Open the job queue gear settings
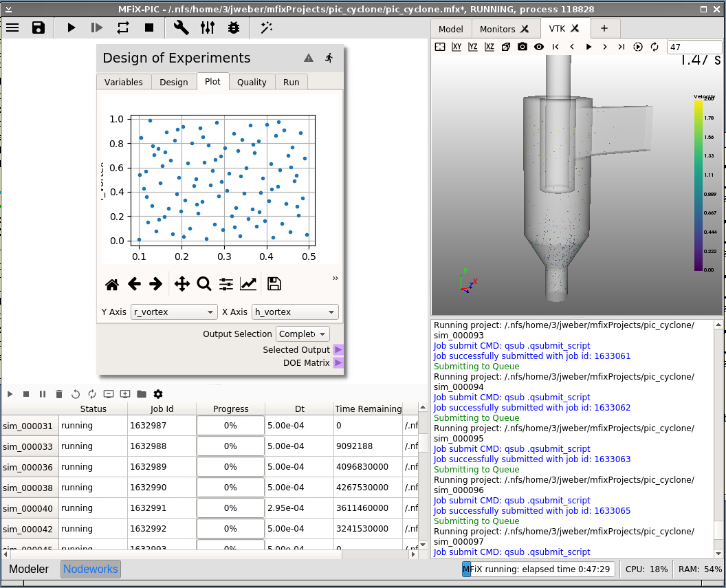Viewport: 726px width, 588px height. pos(158,394)
